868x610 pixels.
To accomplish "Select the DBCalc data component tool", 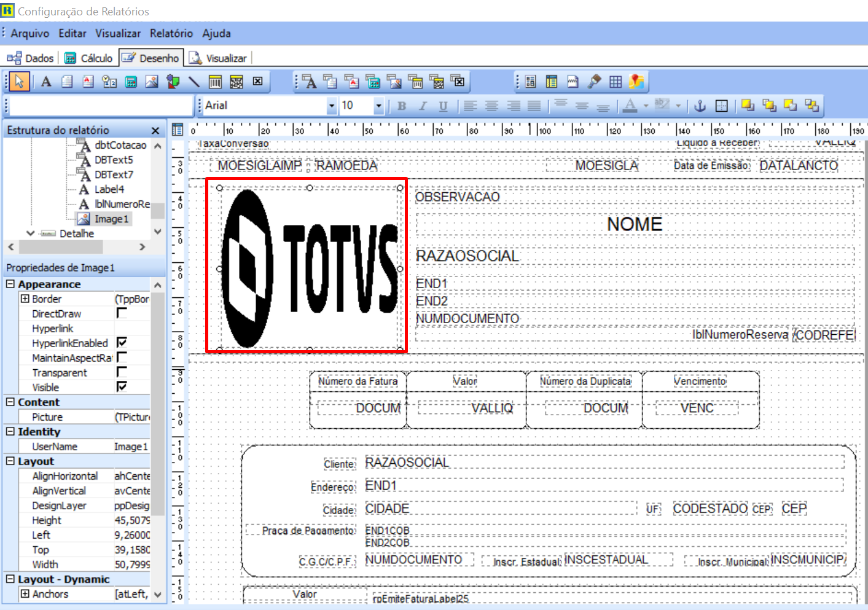I will (373, 81).
